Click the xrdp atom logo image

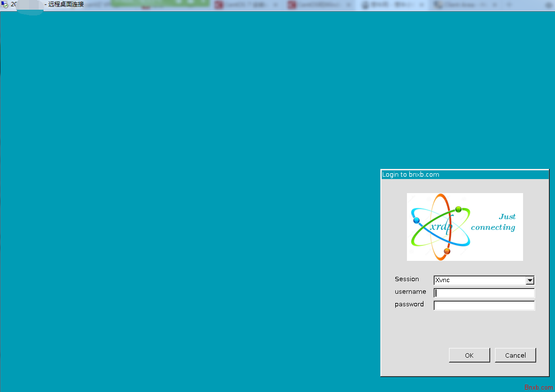[465, 226]
